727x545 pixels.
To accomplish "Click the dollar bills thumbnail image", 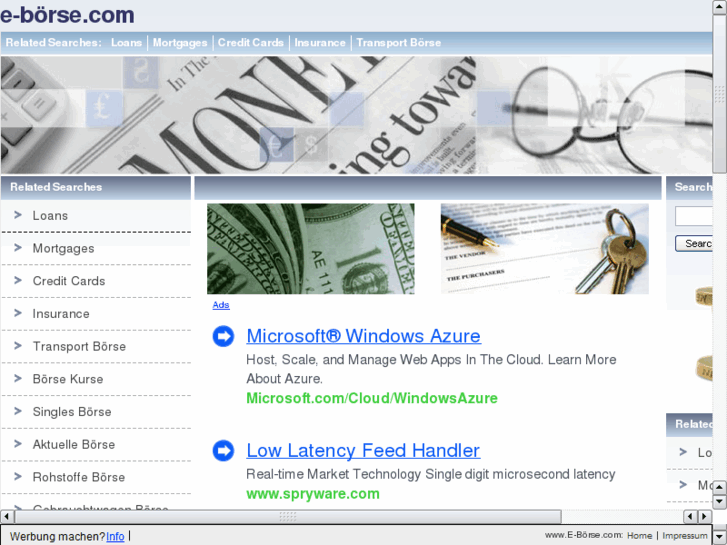I will (x=311, y=249).
